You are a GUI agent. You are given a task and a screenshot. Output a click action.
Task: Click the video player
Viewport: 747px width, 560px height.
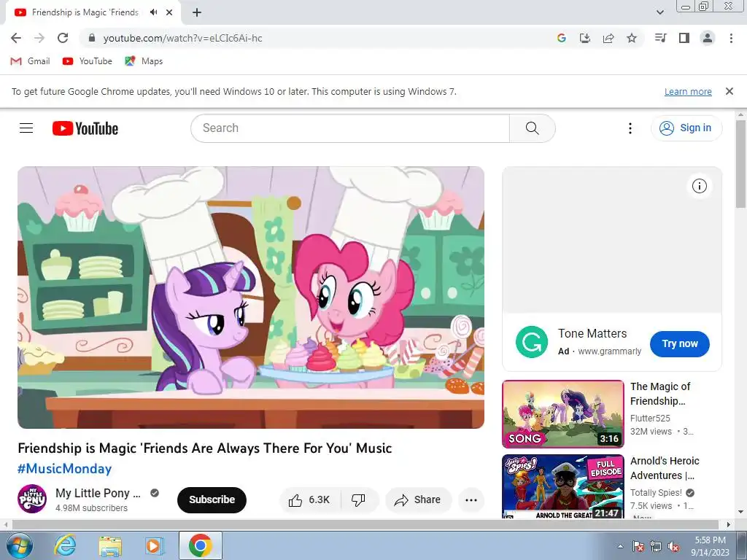[251, 297]
